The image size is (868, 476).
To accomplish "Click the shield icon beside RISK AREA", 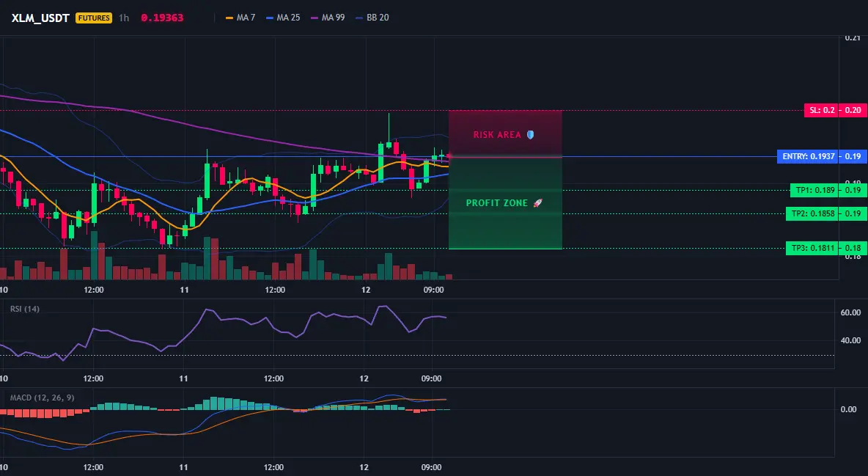I will point(530,135).
